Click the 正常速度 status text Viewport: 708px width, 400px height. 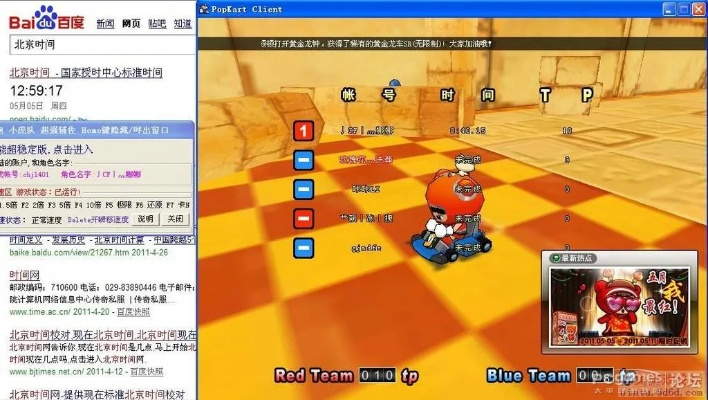click(47, 220)
